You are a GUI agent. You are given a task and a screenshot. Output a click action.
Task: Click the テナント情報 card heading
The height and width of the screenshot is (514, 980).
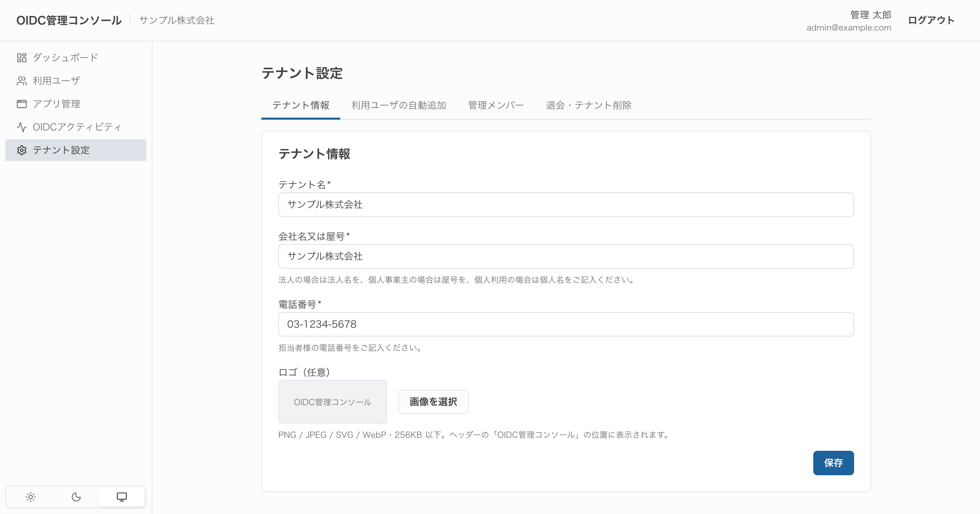pyautogui.click(x=314, y=154)
